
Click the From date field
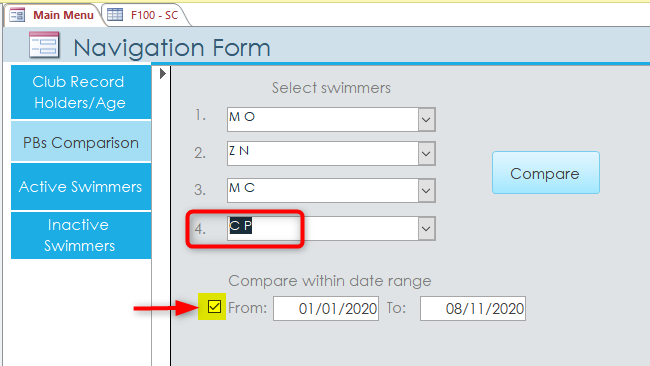tap(326, 308)
